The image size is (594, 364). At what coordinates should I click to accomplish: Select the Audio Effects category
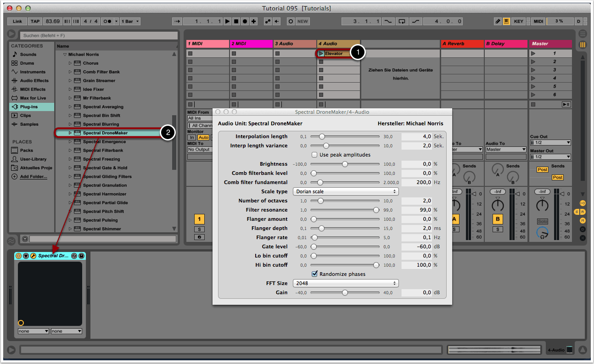coord(34,81)
